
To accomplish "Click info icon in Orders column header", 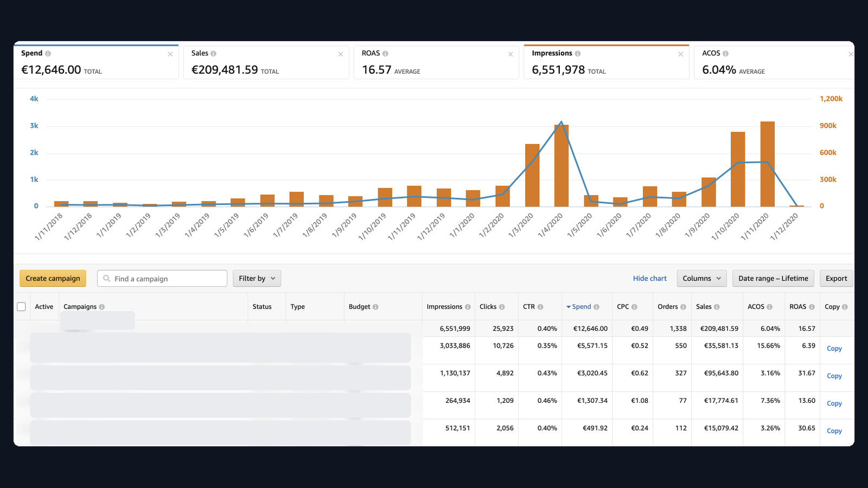I will click(683, 307).
